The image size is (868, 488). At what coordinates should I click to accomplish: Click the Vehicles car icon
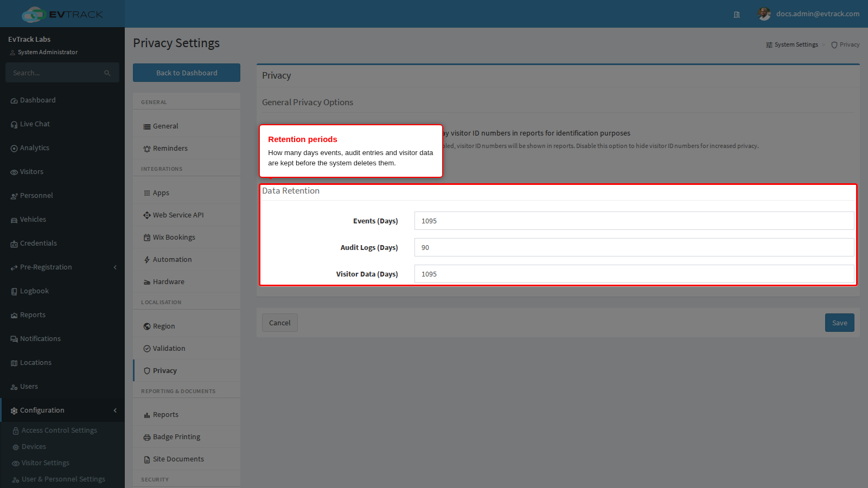click(14, 220)
